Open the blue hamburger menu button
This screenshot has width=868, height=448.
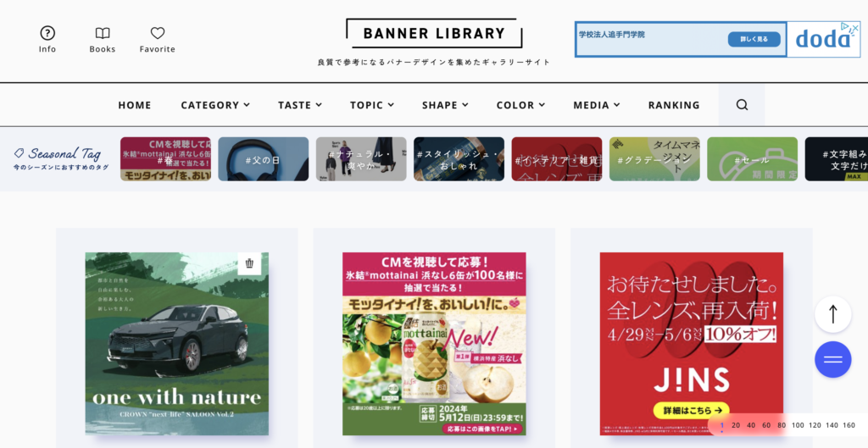pos(832,360)
